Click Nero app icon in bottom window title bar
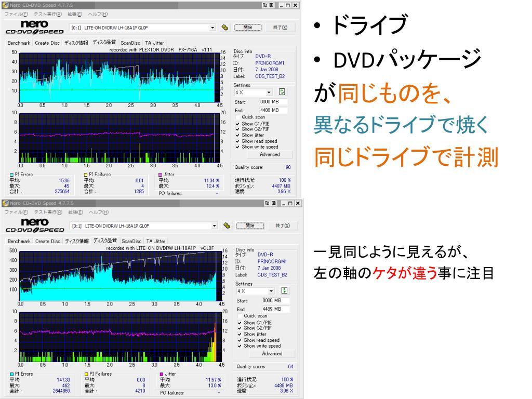The width and height of the screenshot is (532, 399). click(5, 203)
